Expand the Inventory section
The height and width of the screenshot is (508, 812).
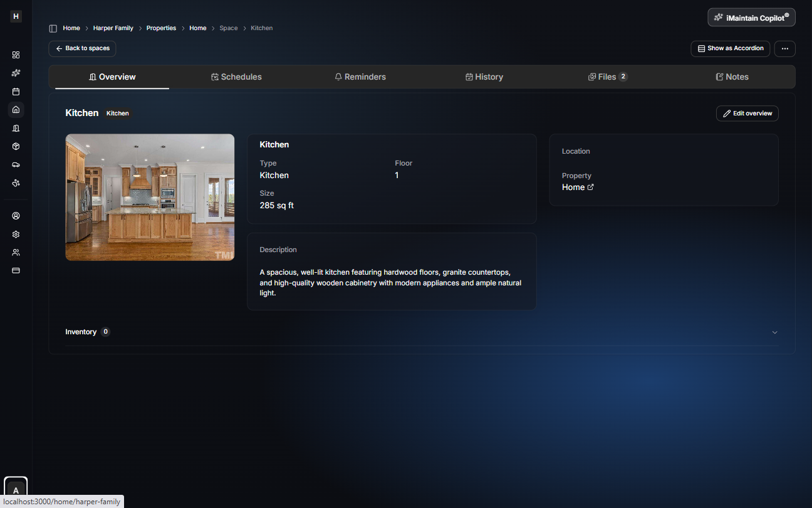(x=774, y=332)
